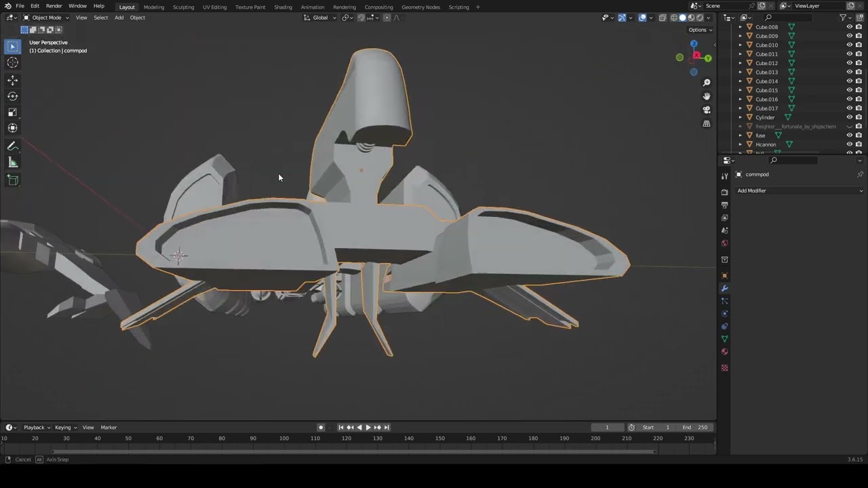868x488 pixels.
Task: Disable Cube.010 in renders
Action: (859, 45)
